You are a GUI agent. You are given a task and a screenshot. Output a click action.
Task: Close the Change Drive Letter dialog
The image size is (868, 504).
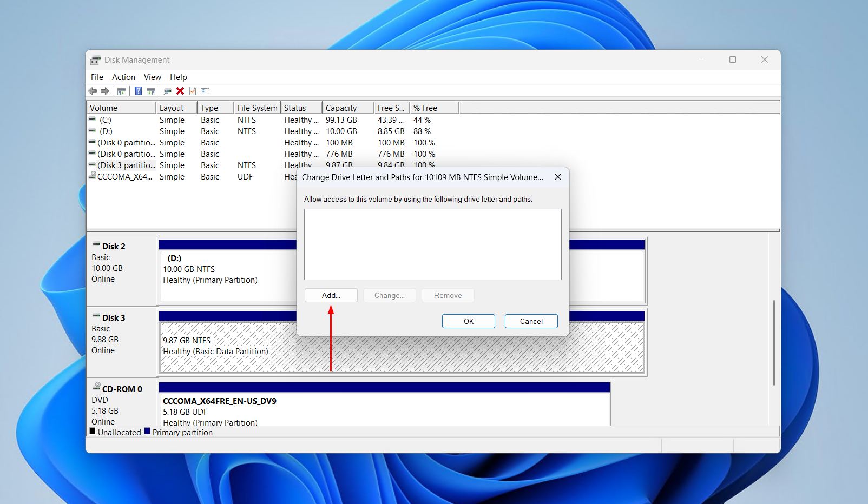click(558, 177)
